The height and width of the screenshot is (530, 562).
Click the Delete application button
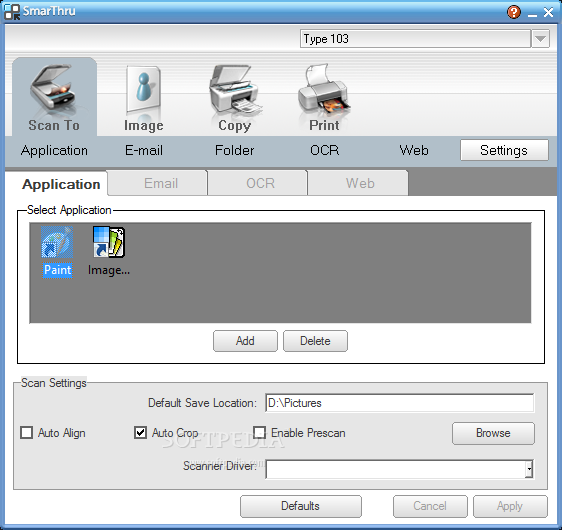(315, 341)
